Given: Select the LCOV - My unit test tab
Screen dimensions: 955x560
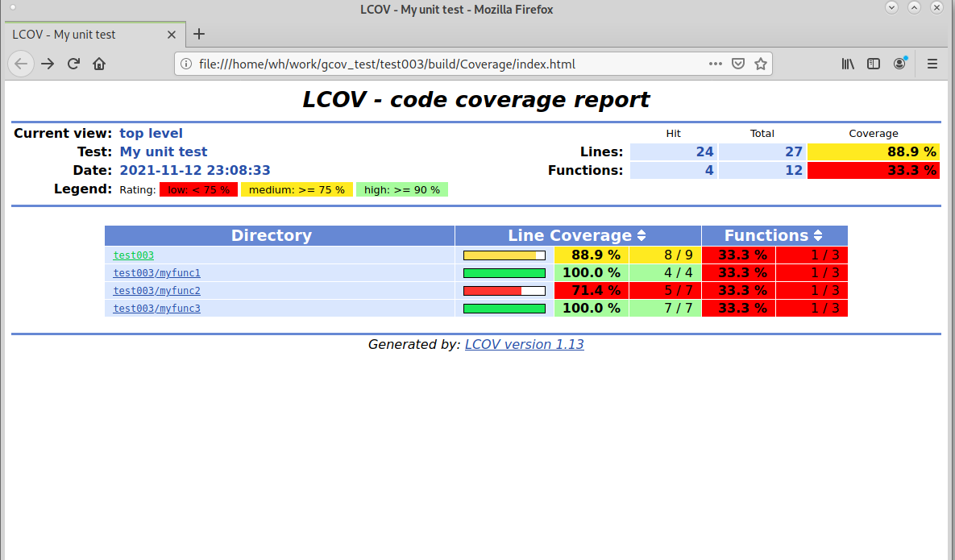Looking at the screenshot, I should point(94,35).
